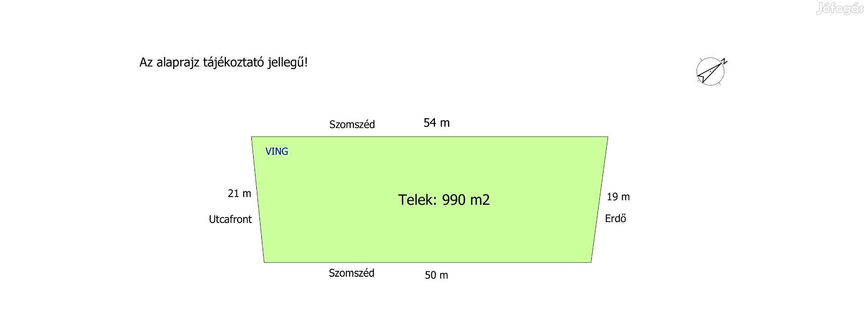868x335 pixels.
Task: Click the '21 m' street side dimension
Action: point(239,193)
